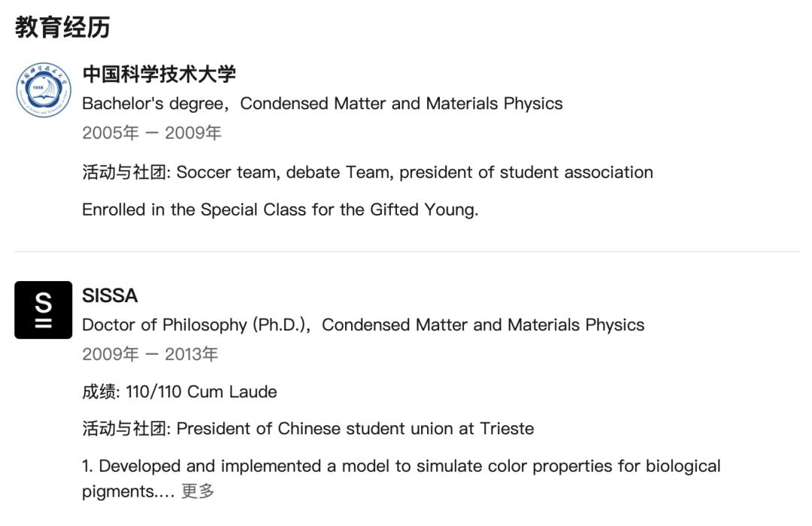This screenshot has height=526, width=812.
Task: Open the 中国科学技术大学 school name link
Action: click(x=159, y=74)
